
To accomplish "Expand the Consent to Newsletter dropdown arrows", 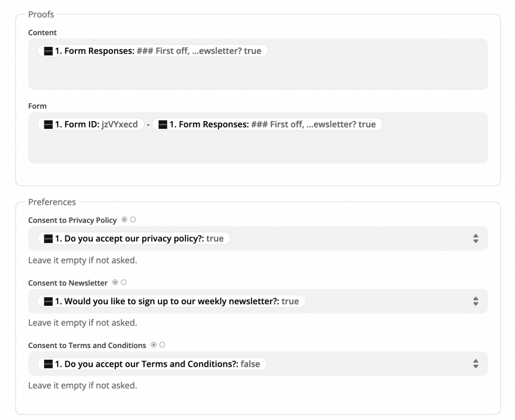I will point(475,301).
